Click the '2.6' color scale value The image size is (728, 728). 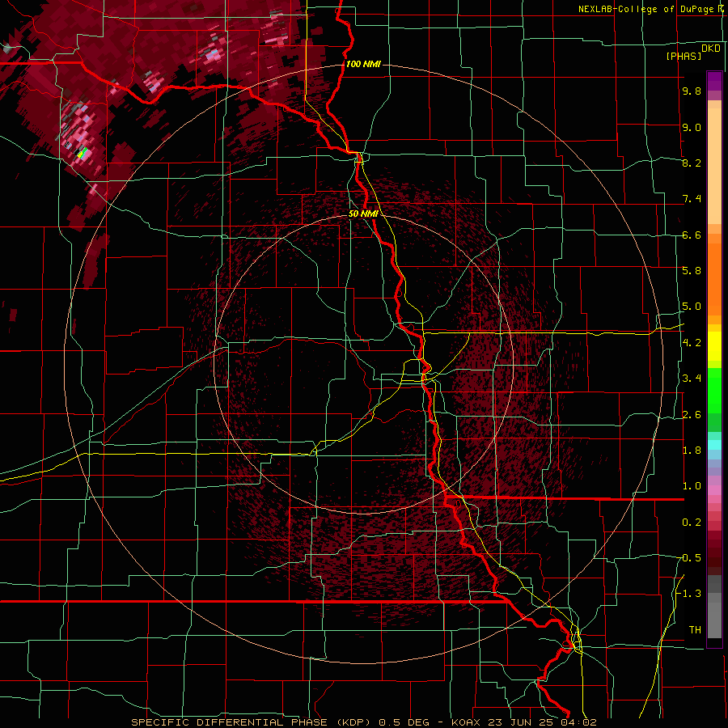pyautogui.click(x=692, y=414)
